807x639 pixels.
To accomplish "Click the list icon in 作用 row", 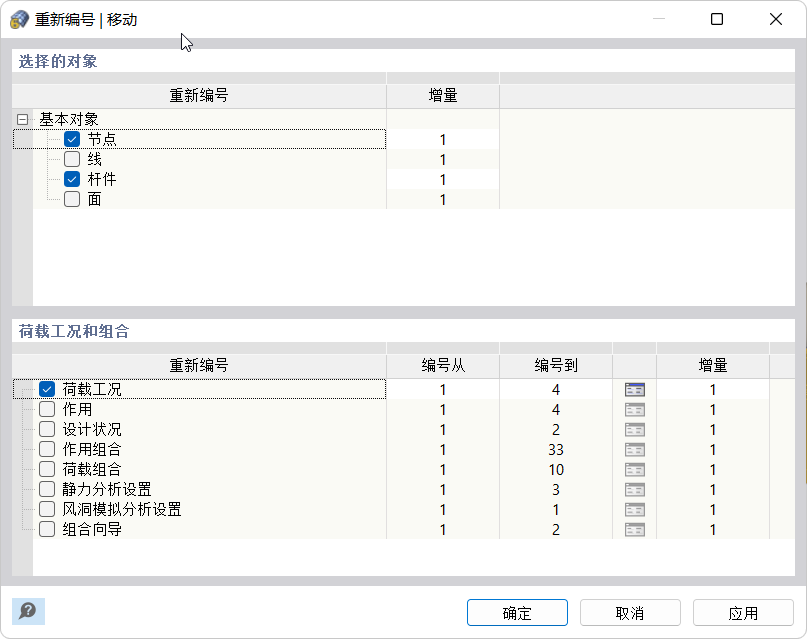I will tap(634, 410).
